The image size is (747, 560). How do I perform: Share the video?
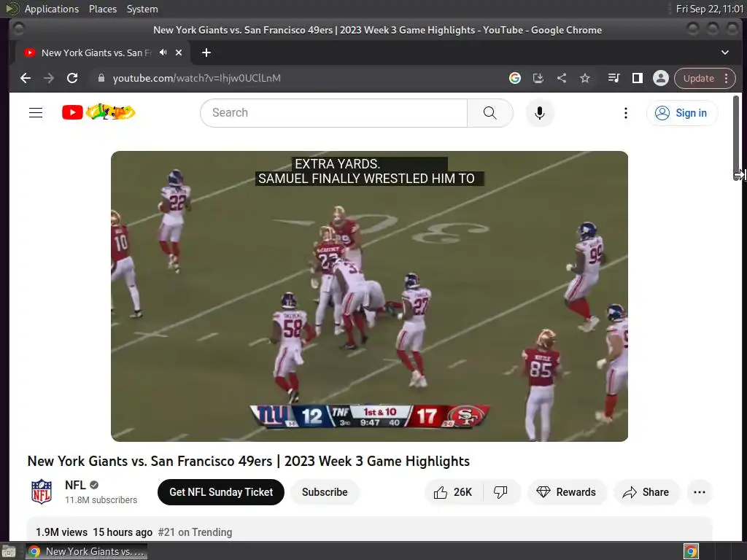tap(646, 492)
